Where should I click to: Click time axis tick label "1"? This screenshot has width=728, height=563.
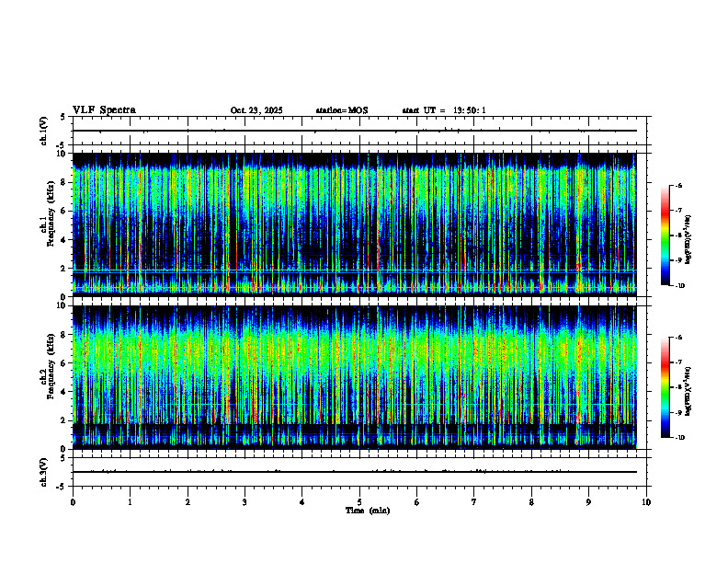(130, 502)
